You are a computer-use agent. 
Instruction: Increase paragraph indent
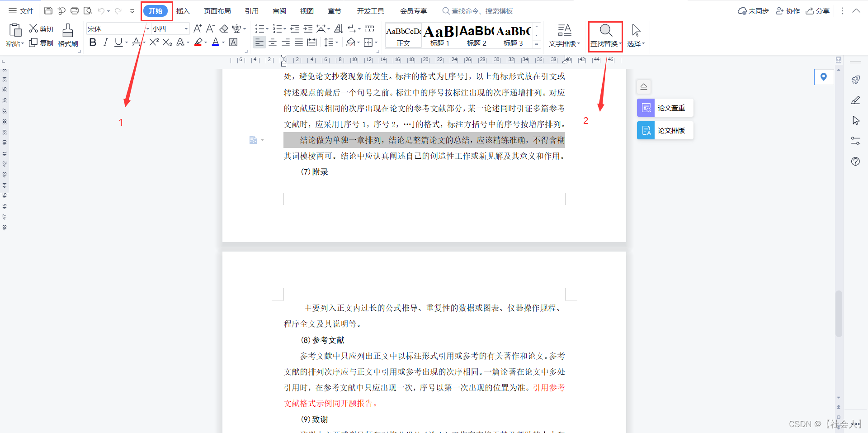pos(308,29)
